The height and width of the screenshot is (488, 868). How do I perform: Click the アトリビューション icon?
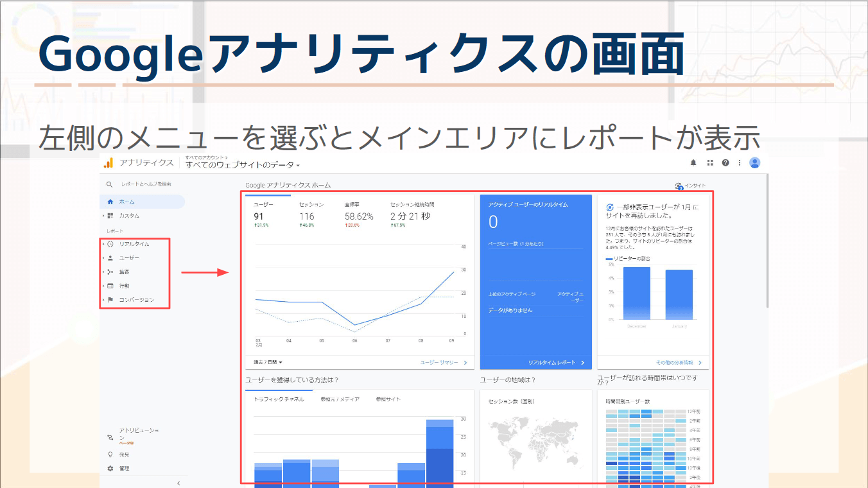pyautogui.click(x=110, y=437)
